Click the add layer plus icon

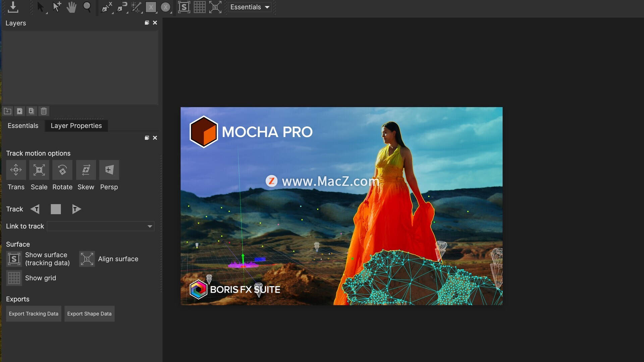pos(19,111)
